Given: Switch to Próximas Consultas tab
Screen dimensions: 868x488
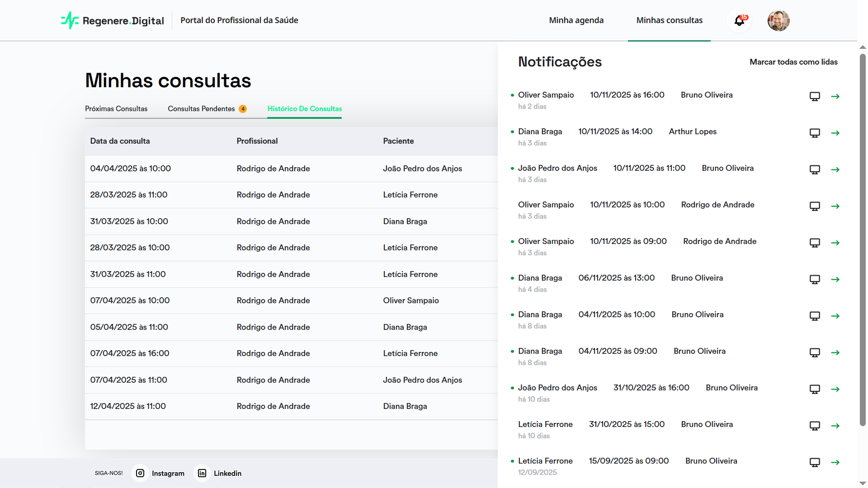Looking at the screenshot, I should [116, 108].
